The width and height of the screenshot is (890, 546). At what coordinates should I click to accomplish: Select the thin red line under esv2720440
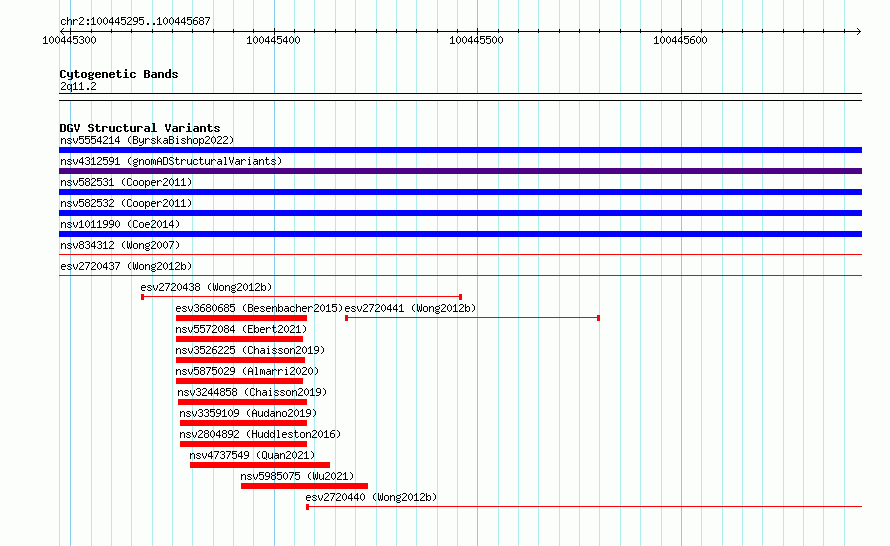pyautogui.click(x=584, y=507)
